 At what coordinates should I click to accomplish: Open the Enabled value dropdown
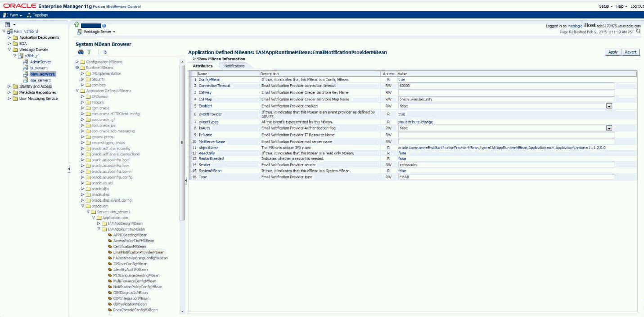click(x=609, y=106)
